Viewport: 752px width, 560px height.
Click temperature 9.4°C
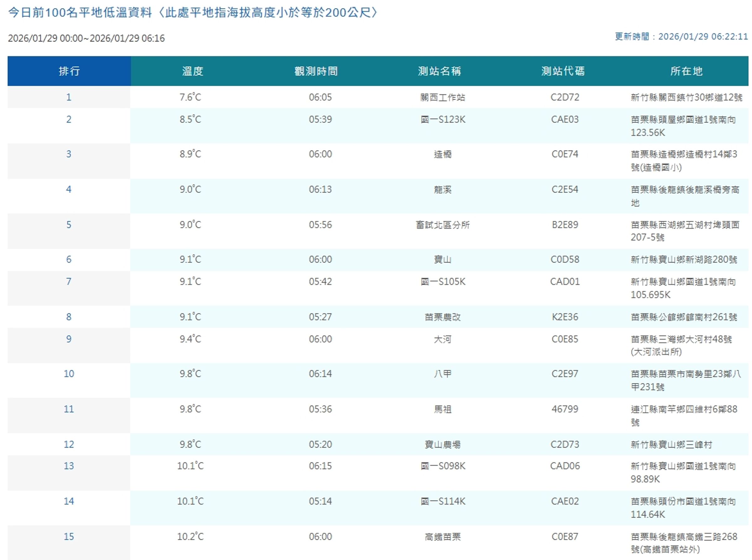point(190,339)
